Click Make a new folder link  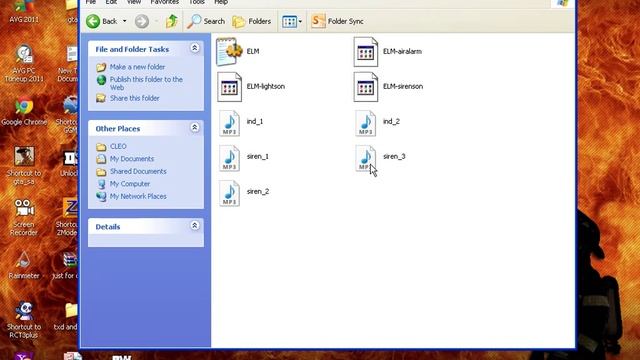[137, 67]
